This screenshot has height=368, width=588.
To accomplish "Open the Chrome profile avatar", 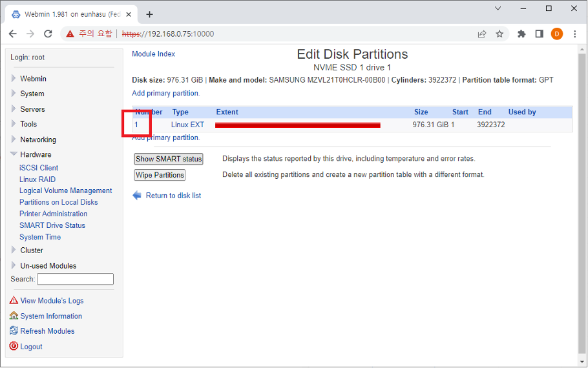I will click(x=556, y=34).
